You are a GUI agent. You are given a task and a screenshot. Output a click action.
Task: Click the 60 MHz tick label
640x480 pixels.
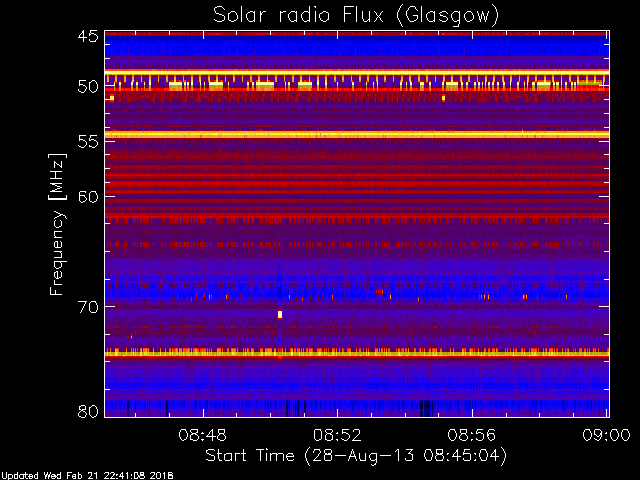pyautogui.click(x=88, y=196)
